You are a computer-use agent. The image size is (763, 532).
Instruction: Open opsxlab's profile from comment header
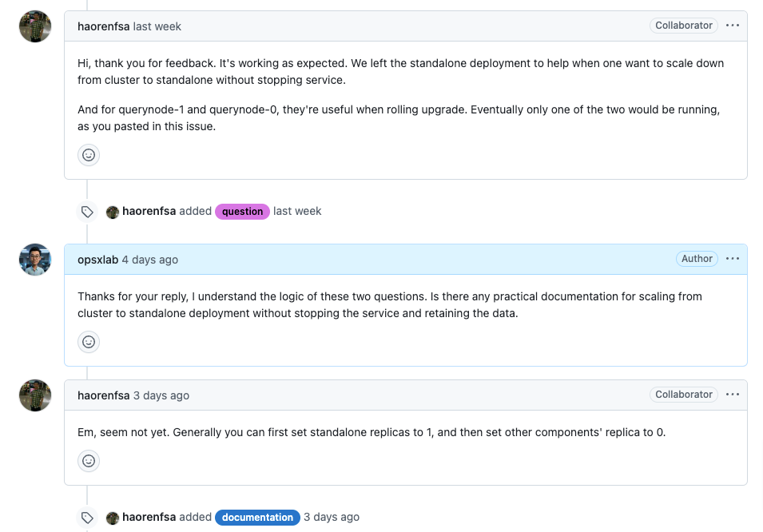(97, 260)
